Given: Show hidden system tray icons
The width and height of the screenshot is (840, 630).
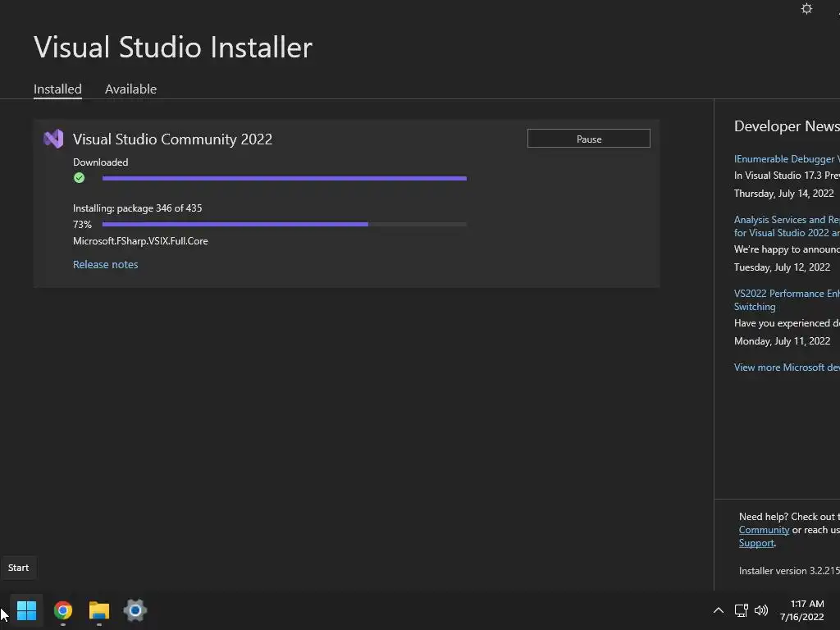Looking at the screenshot, I should click(x=718, y=610).
